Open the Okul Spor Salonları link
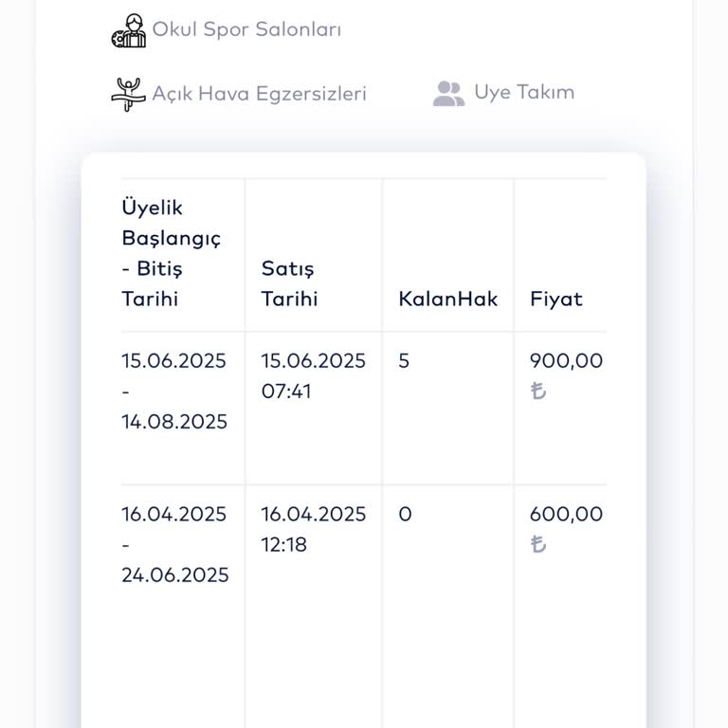Viewport: 728px width, 728px height. [x=246, y=29]
